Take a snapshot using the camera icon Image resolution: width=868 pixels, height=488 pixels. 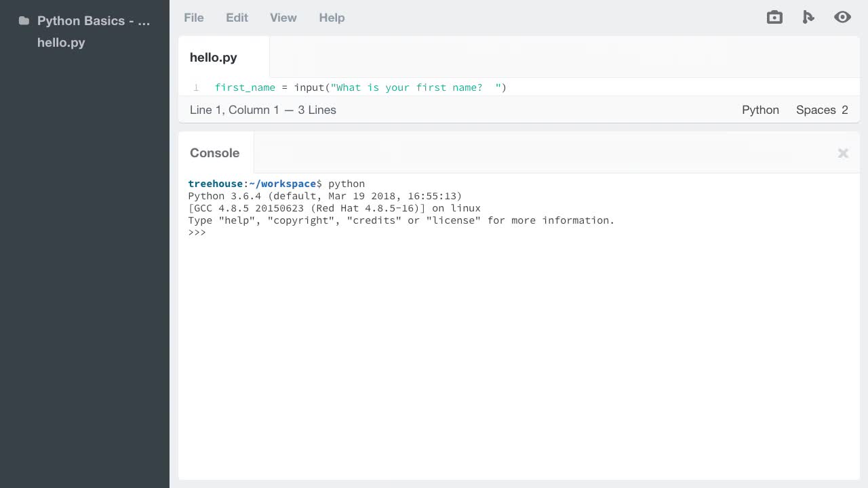click(x=774, y=17)
